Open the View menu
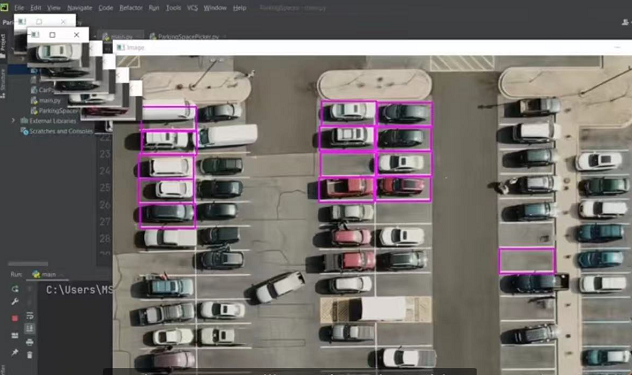The height and width of the screenshot is (375, 632). tap(54, 8)
